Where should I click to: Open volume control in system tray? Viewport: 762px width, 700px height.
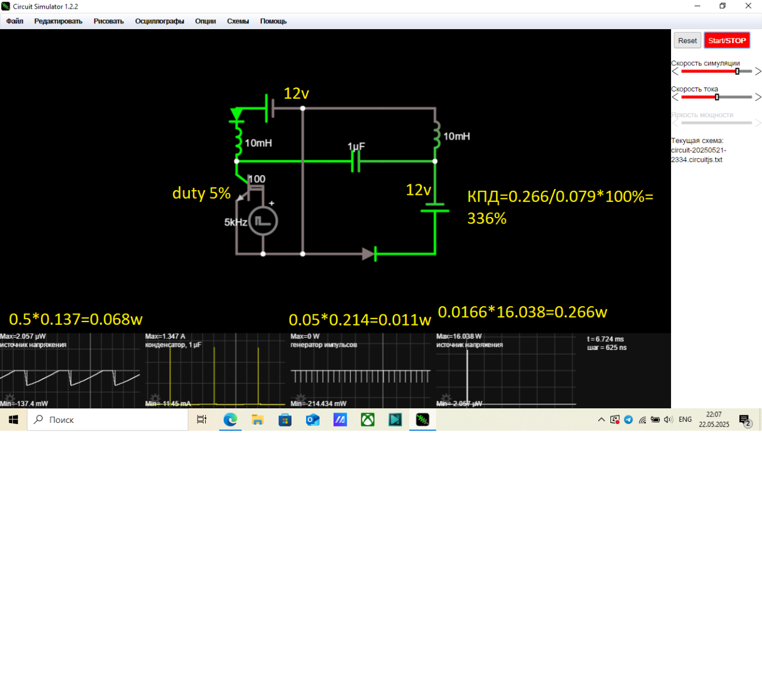tap(668, 419)
